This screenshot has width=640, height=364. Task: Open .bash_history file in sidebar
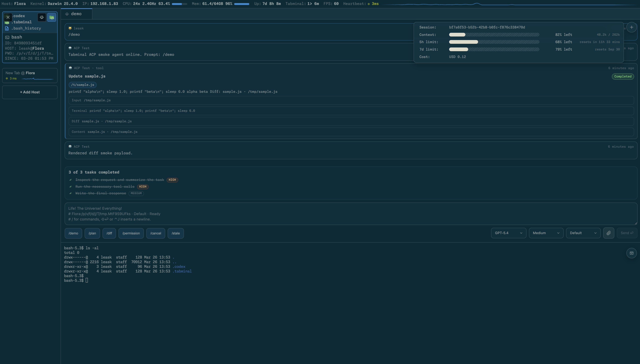26,28
